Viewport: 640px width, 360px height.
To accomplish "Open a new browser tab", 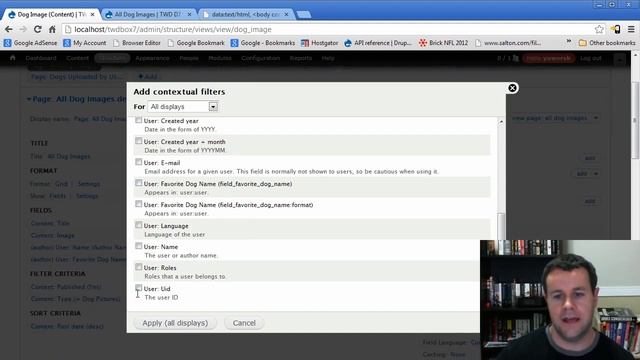I will [x=304, y=15].
